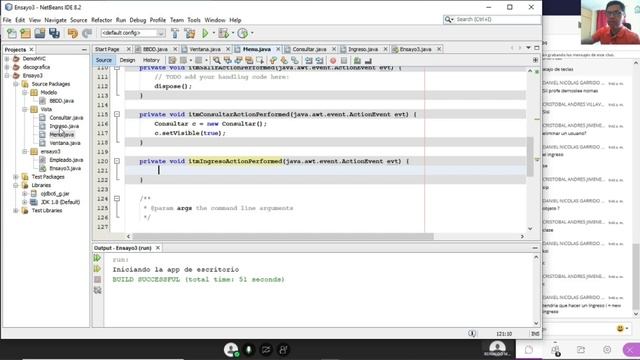Close the Projects panel tab
Image resolution: width=640 pixels, height=360 pixels.
(31, 49)
